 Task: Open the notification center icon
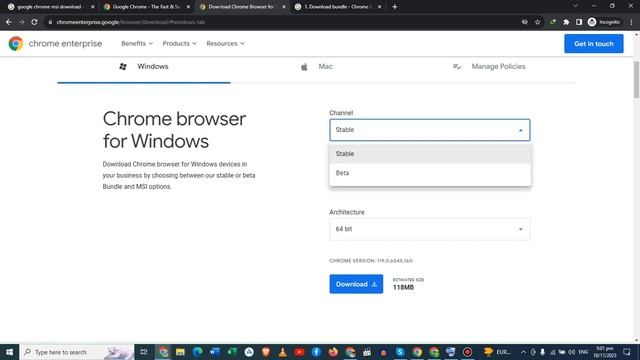[x=627, y=352]
